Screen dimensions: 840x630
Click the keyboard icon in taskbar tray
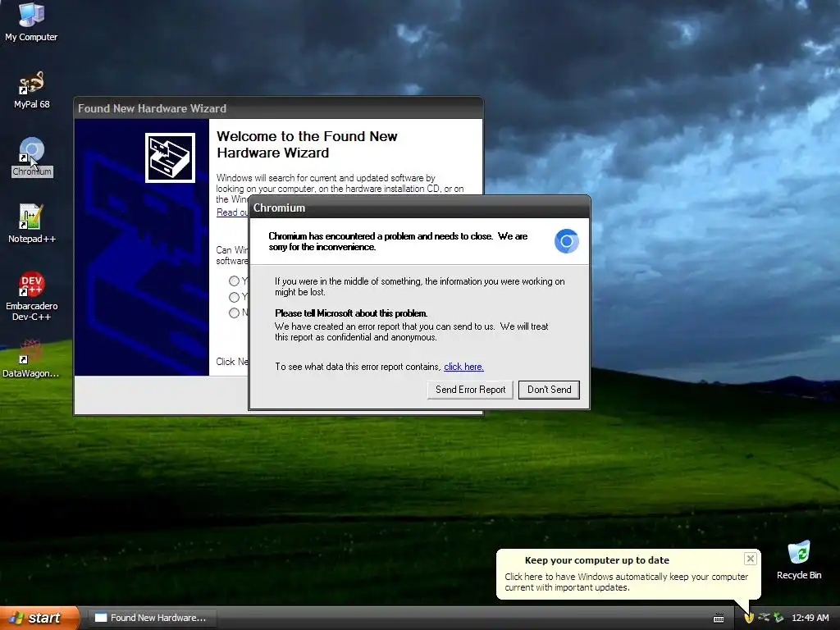[x=719, y=619]
